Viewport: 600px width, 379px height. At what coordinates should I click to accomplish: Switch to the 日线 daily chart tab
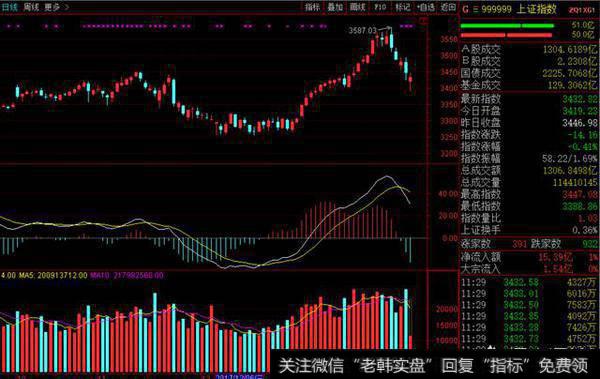[10, 7]
